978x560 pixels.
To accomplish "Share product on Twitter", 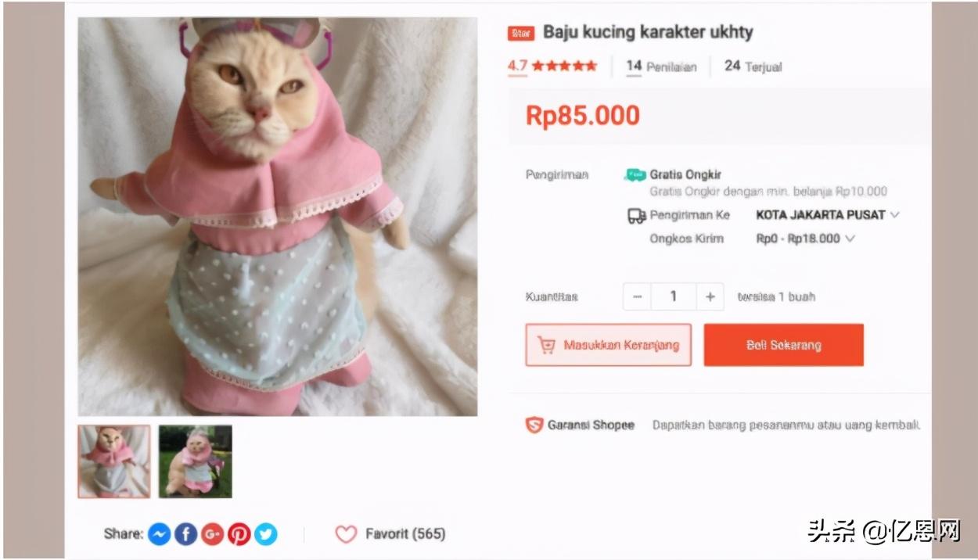I will pos(265,534).
